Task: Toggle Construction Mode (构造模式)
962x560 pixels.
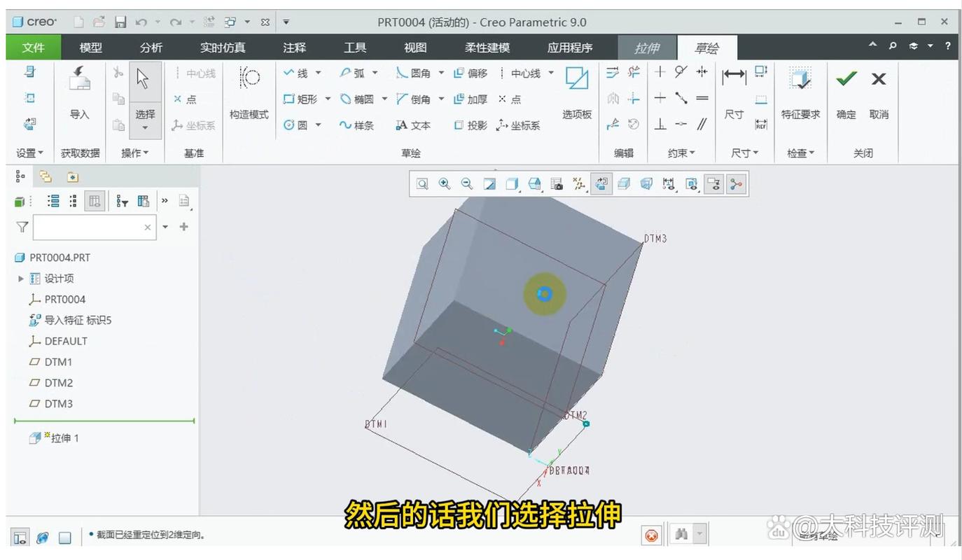Action: [249, 93]
